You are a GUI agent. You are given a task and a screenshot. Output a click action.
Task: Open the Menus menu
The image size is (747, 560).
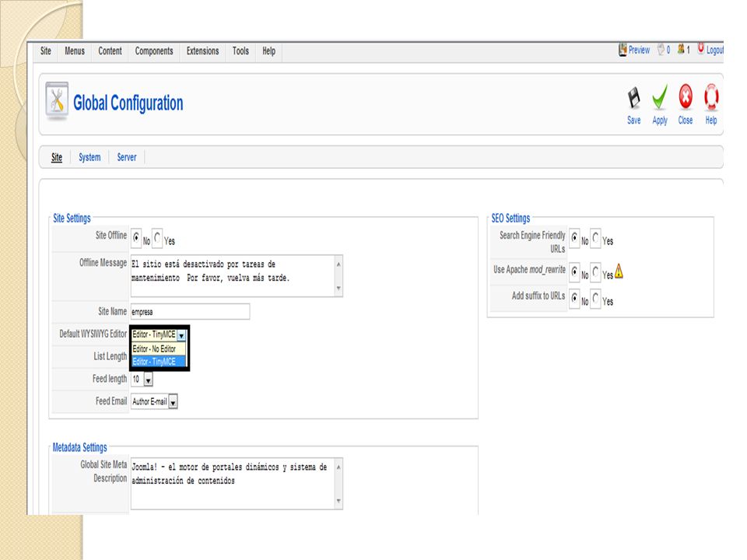pos(75,51)
